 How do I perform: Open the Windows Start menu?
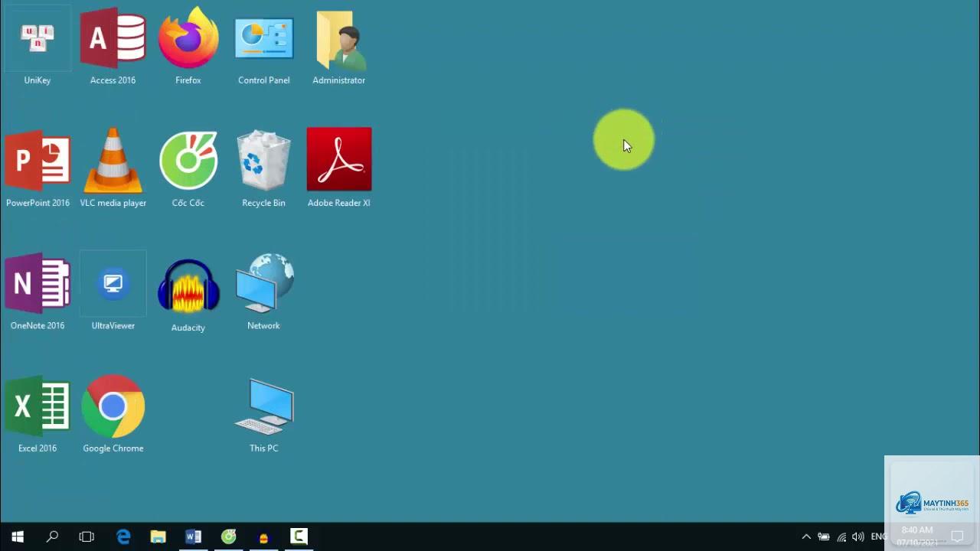click(x=18, y=536)
